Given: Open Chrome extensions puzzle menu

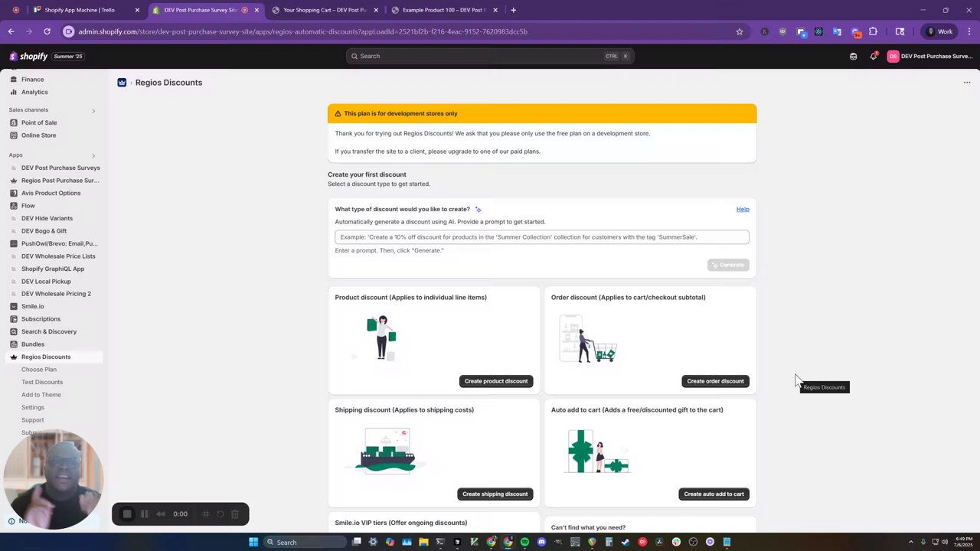Looking at the screenshot, I should tap(873, 31).
